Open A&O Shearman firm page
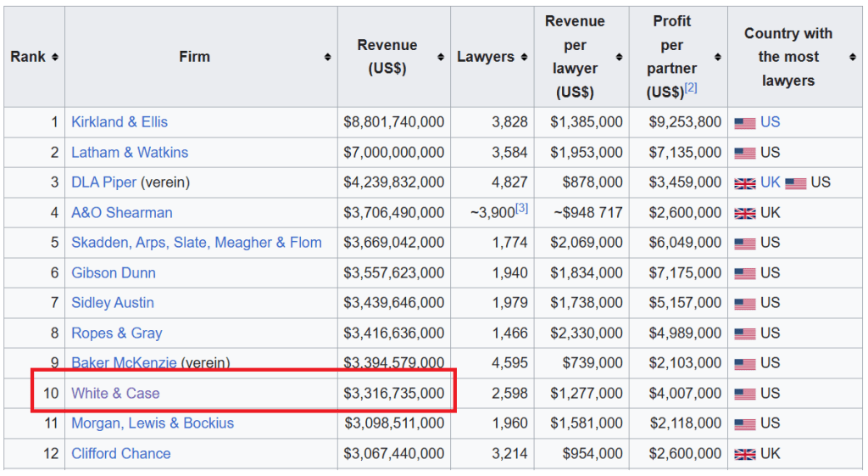The image size is (868, 476). [121, 213]
